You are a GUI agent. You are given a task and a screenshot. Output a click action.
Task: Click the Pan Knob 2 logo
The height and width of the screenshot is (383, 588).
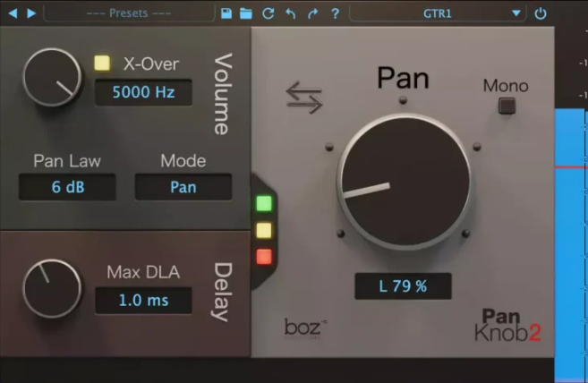click(x=507, y=325)
